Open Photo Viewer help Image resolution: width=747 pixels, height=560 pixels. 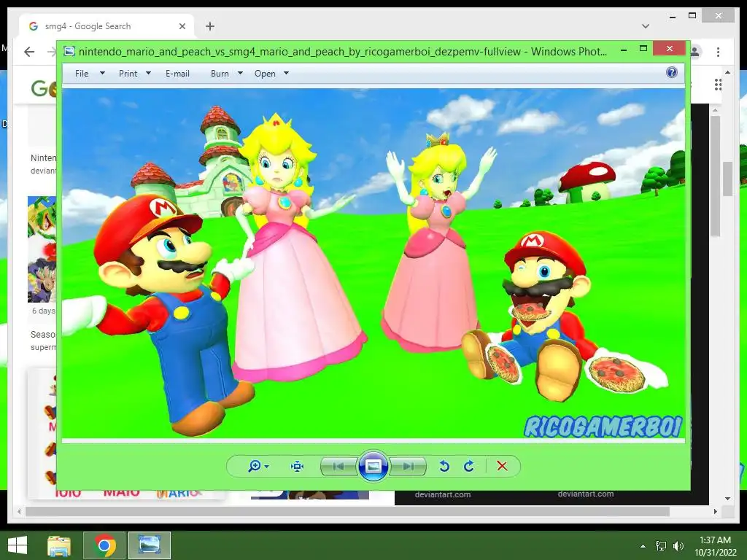point(672,72)
